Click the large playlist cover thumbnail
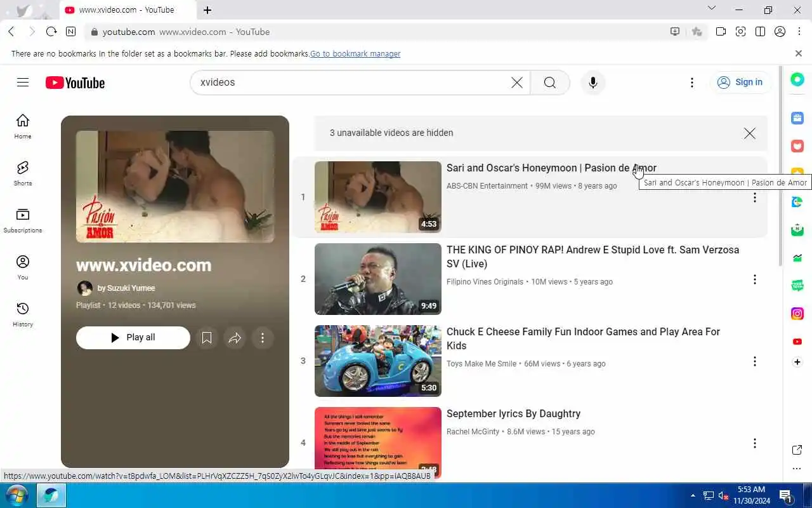This screenshot has height=508, width=812. (x=175, y=187)
